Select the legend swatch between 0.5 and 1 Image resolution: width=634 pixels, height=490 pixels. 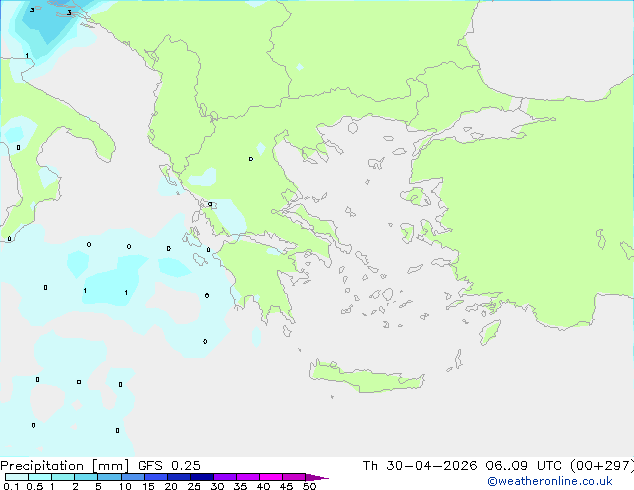tap(40, 477)
